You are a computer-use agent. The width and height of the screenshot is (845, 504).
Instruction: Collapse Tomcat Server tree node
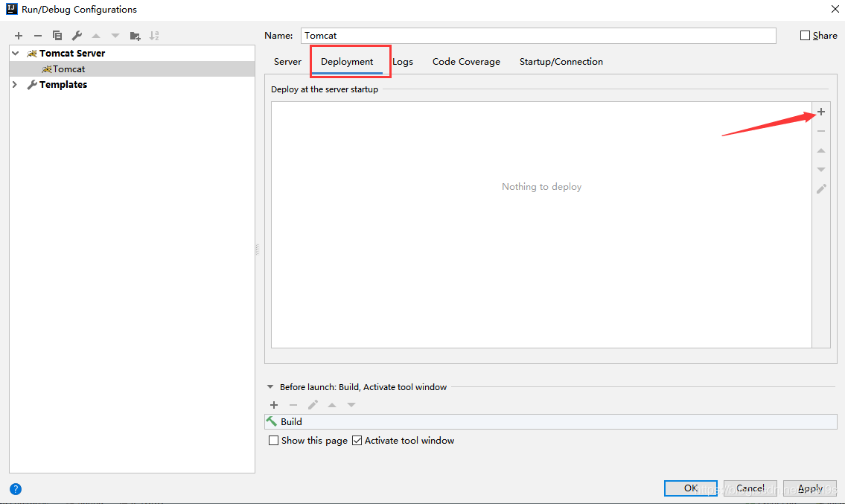(x=16, y=54)
